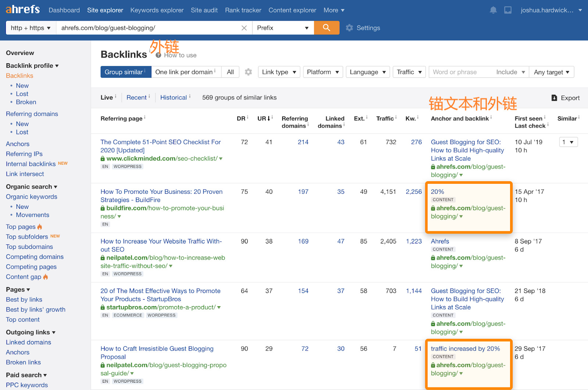Open the notifications bell icon
This screenshot has height=390, width=588.
click(x=493, y=10)
